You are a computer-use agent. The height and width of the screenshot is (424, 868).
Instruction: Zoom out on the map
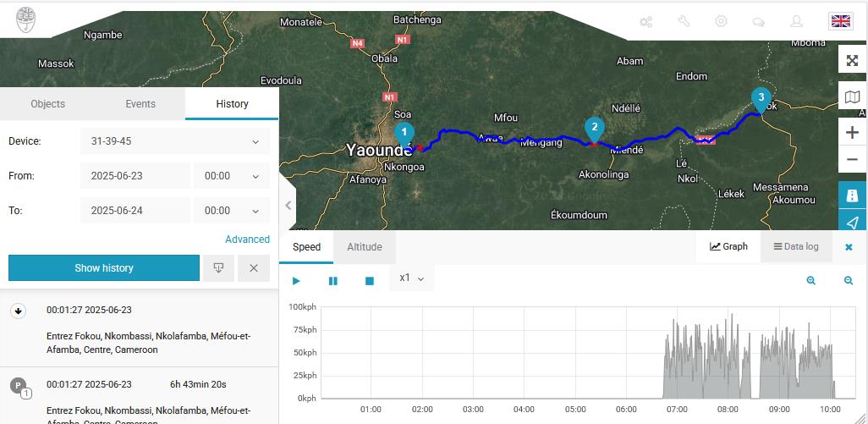852,160
